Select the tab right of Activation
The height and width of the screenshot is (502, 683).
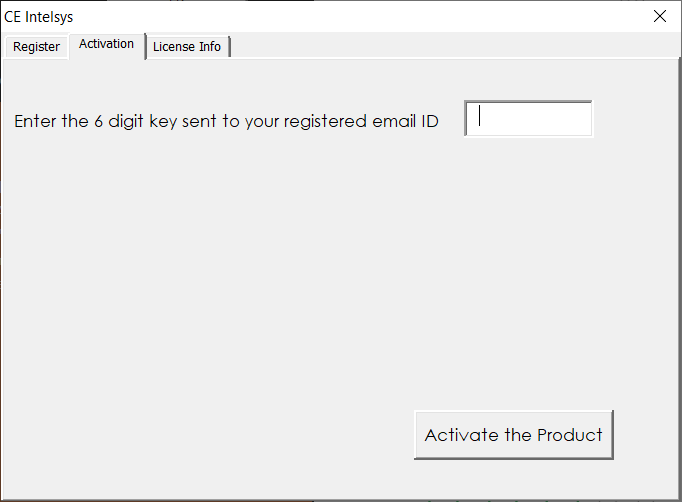point(187,47)
